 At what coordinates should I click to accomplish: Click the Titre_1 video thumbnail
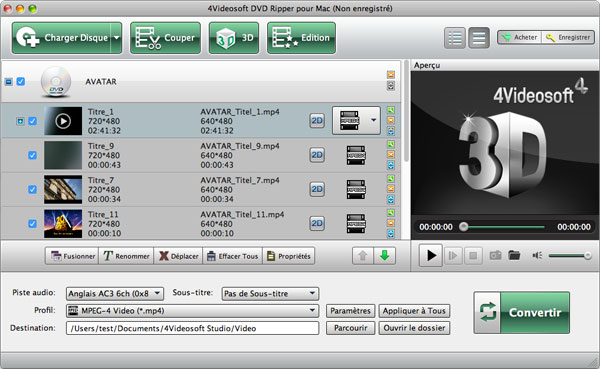63,121
